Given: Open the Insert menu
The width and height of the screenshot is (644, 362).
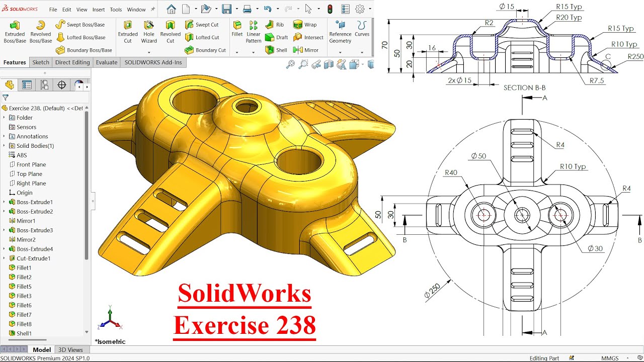Looking at the screenshot, I should (99, 10).
